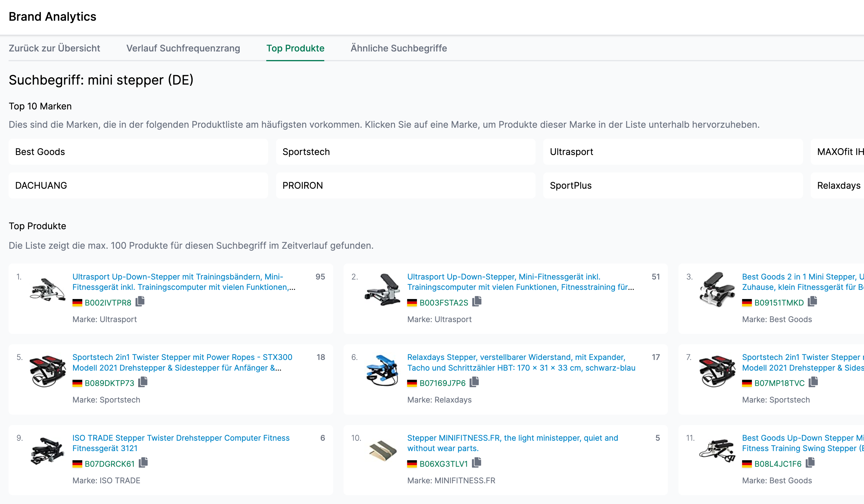Viewport: 864px width, 504px height.
Task: Copy ASIN B002IVTPR8 with copy icon
Action: [x=140, y=301]
